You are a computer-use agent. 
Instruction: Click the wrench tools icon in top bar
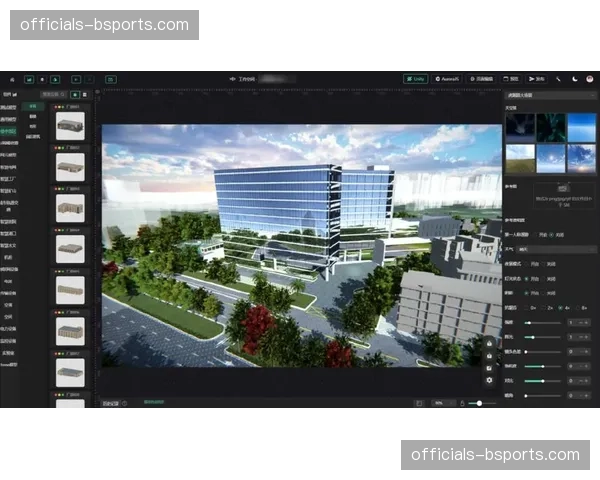click(559, 78)
